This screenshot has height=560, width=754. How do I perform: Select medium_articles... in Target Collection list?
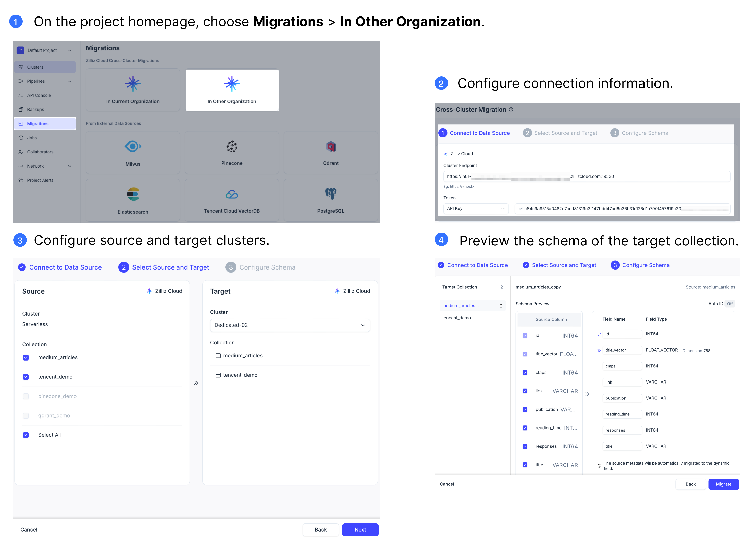(472, 305)
